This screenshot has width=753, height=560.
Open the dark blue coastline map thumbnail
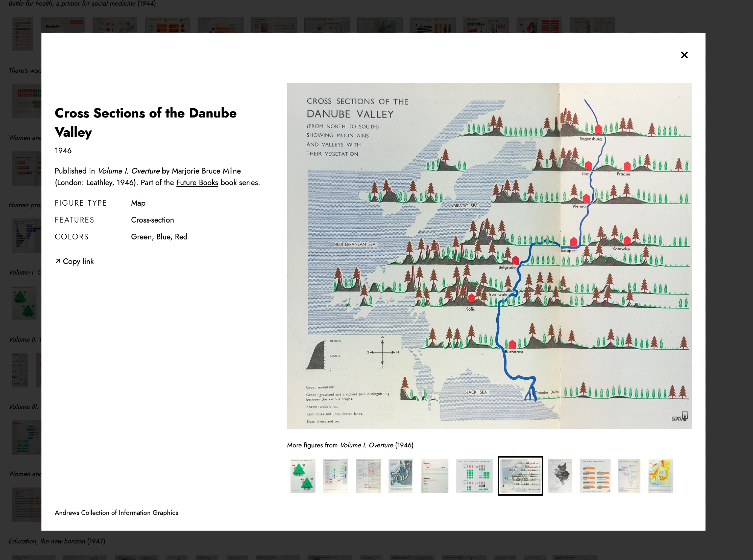coord(401,476)
